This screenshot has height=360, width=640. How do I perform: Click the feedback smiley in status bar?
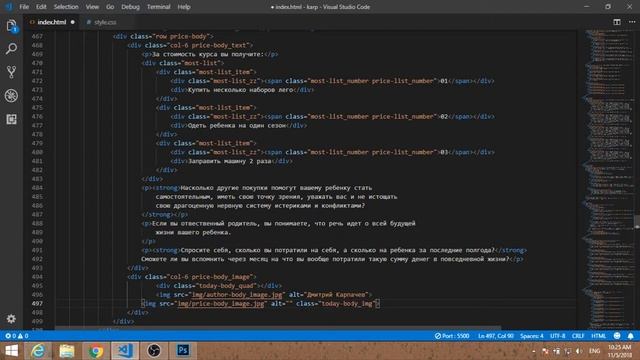[x=617, y=336]
